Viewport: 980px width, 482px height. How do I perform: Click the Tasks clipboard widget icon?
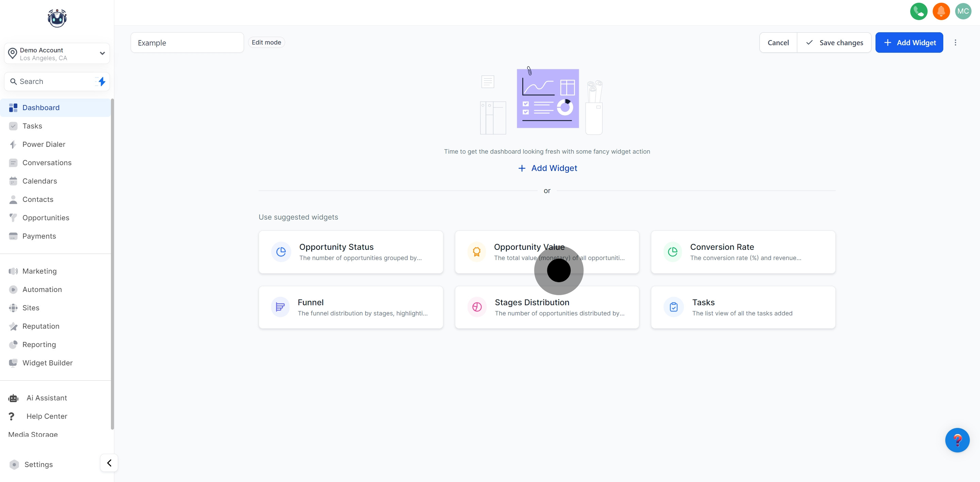tap(673, 307)
